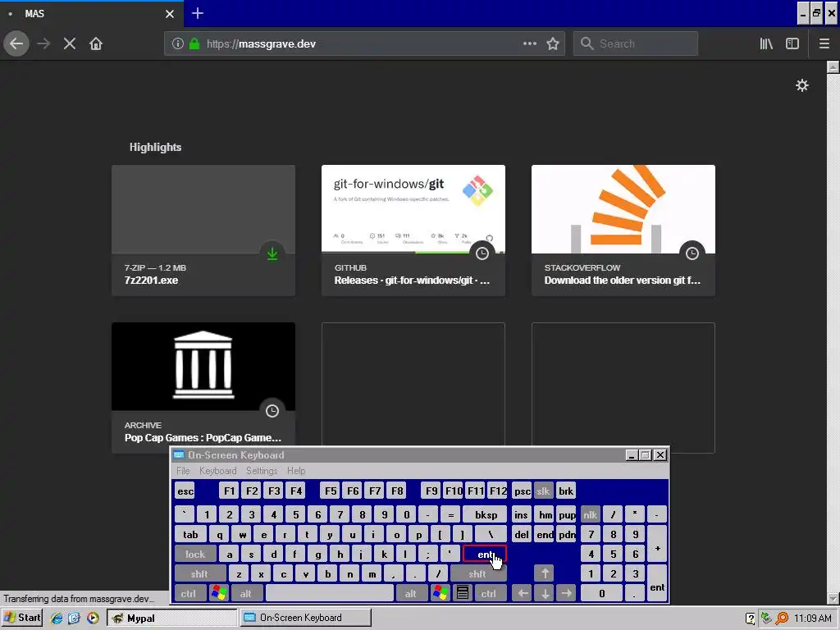Switch to Mypal taskbar button
Viewport: 840px width, 630px height.
[x=172, y=618]
